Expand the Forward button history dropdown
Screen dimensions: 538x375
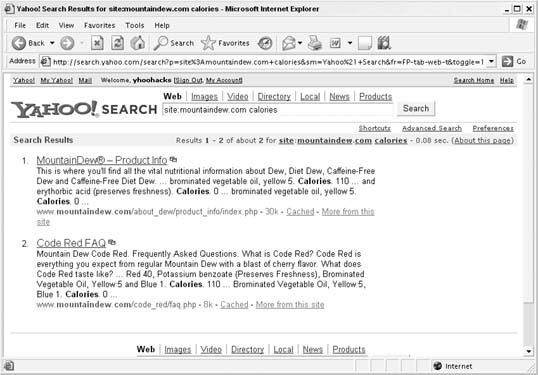(x=82, y=43)
